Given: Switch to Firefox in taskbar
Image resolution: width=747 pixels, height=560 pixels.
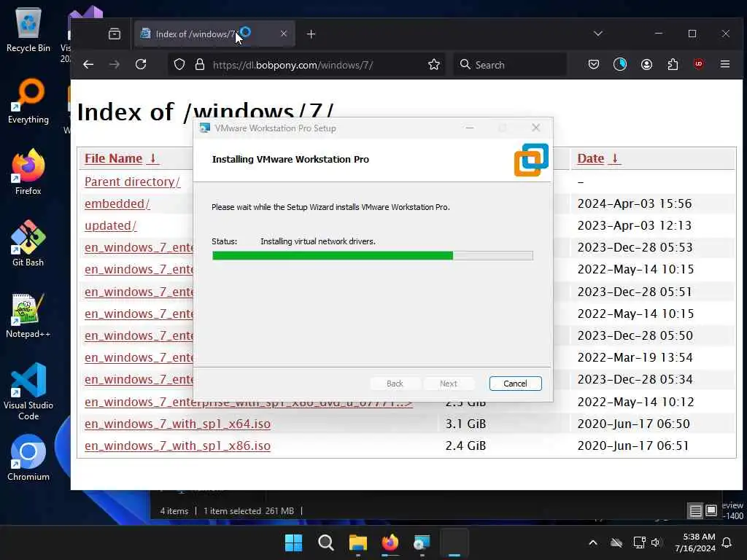Looking at the screenshot, I should click(x=390, y=542).
